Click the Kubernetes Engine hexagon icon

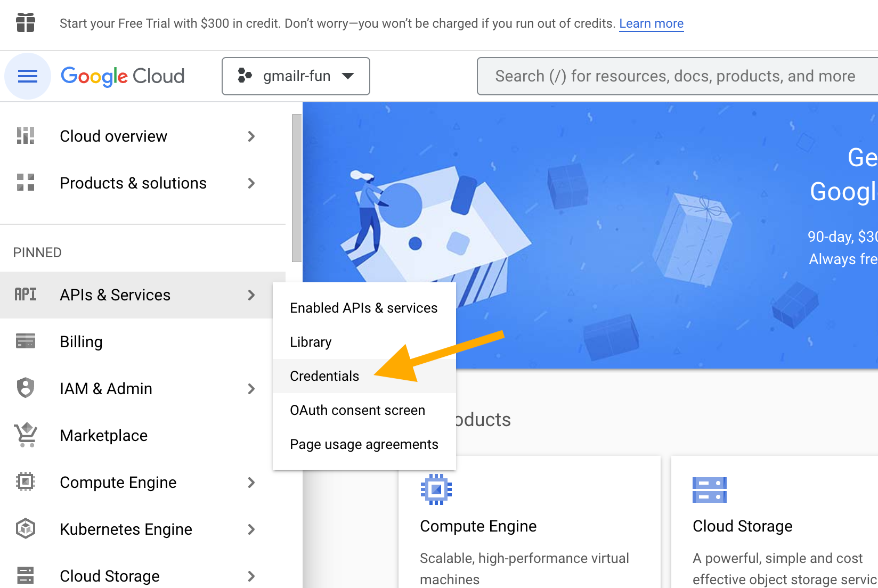click(x=25, y=528)
